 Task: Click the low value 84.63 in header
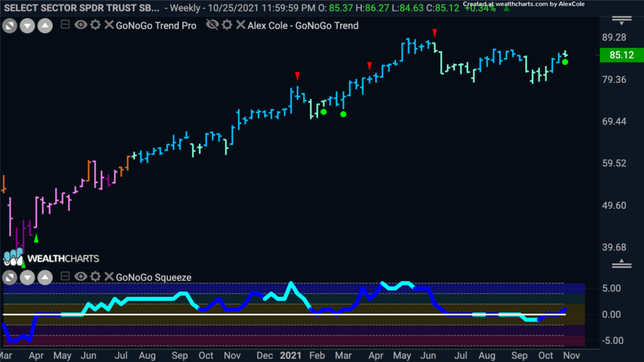pyautogui.click(x=411, y=8)
